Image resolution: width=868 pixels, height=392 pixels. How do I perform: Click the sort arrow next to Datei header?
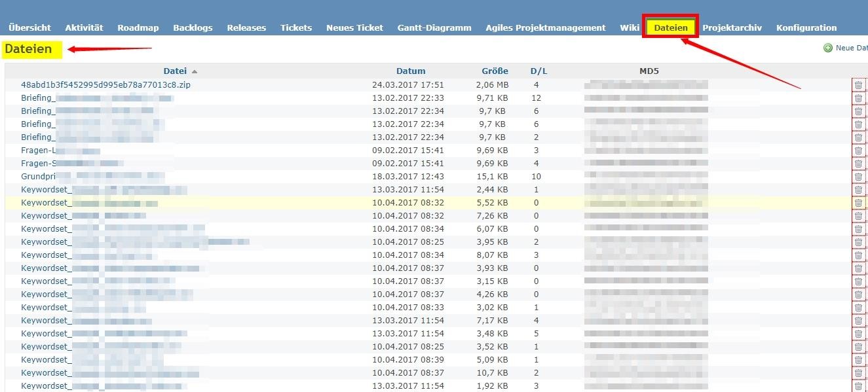coord(195,71)
